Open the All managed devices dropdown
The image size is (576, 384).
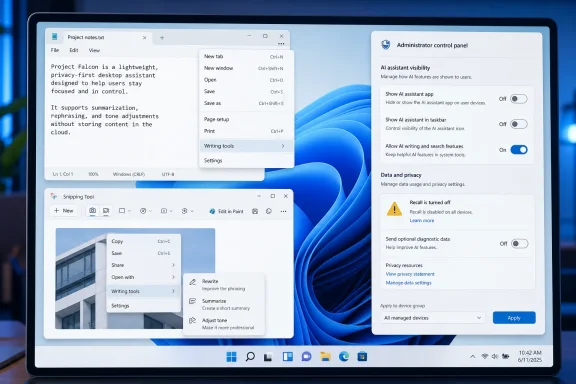(432, 318)
